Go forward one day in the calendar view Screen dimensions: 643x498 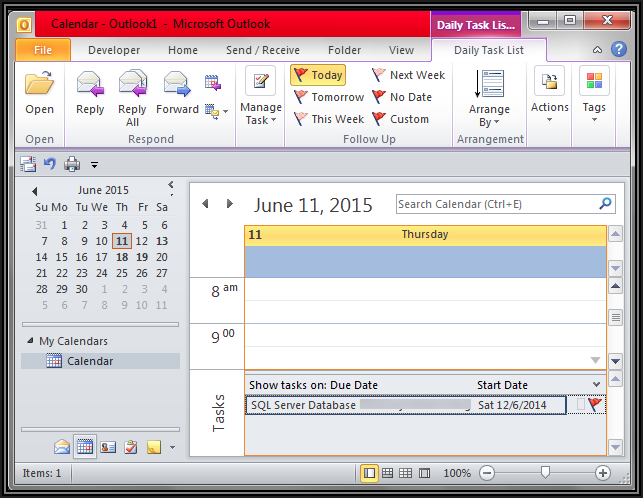230,203
